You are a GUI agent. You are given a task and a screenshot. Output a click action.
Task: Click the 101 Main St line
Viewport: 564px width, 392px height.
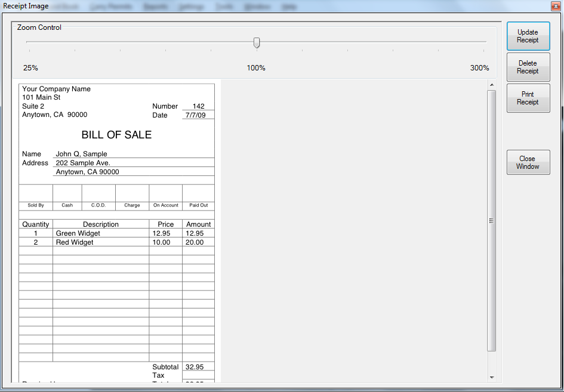(41, 97)
